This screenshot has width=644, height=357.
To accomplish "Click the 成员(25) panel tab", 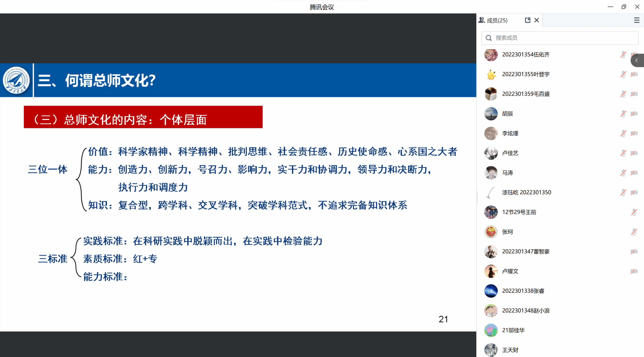I will pos(497,20).
